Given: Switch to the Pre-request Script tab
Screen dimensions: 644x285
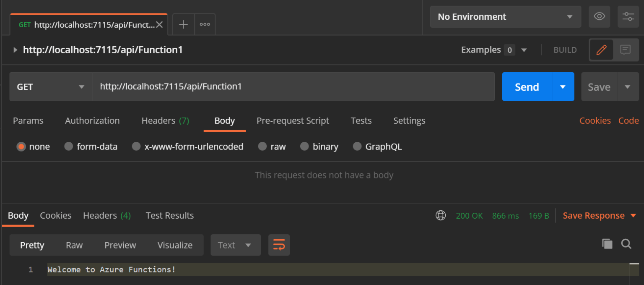Looking at the screenshot, I should coord(293,120).
